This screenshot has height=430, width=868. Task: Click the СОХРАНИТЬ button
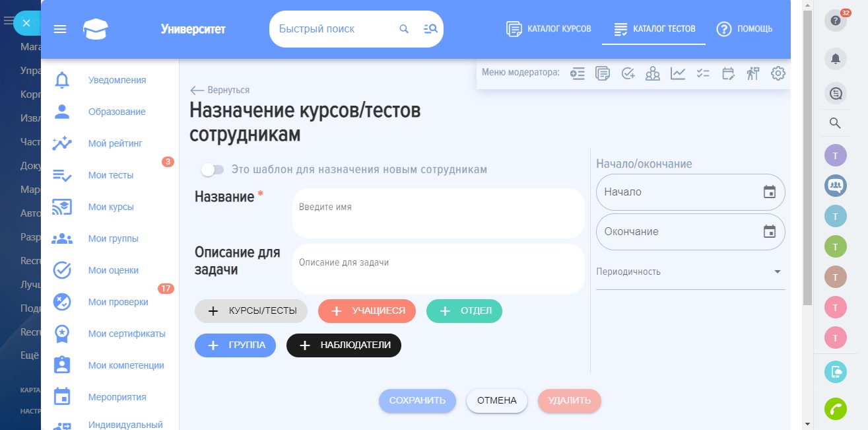point(417,401)
